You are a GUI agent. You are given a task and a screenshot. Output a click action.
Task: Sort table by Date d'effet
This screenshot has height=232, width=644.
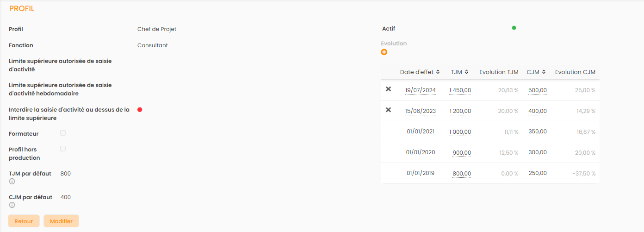420,72
